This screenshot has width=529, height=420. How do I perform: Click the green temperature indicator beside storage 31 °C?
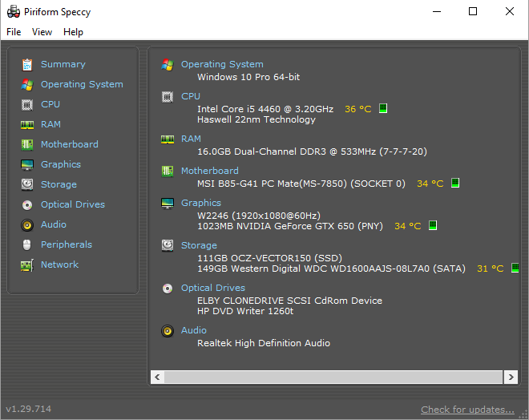pos(515,268)
